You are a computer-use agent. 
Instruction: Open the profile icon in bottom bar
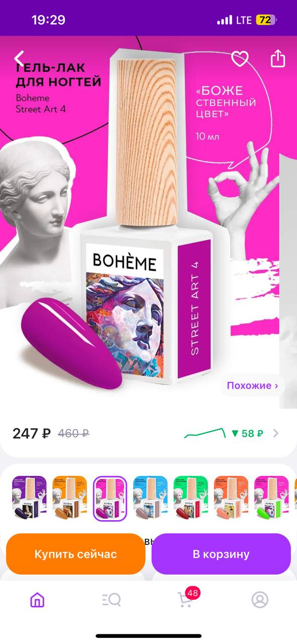(x=260, y=599)
